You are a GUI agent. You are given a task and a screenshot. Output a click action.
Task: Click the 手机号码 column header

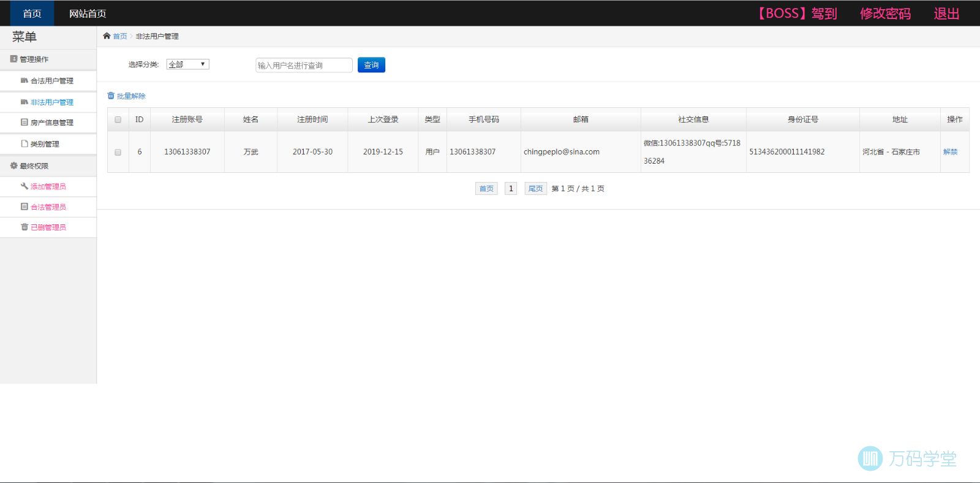tap(484, 120)
